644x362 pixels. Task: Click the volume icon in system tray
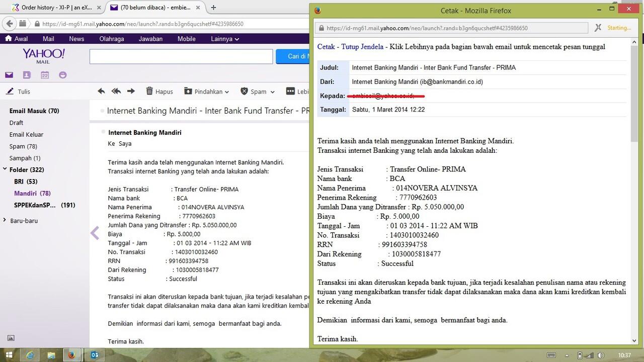click(x=602, y=355)
